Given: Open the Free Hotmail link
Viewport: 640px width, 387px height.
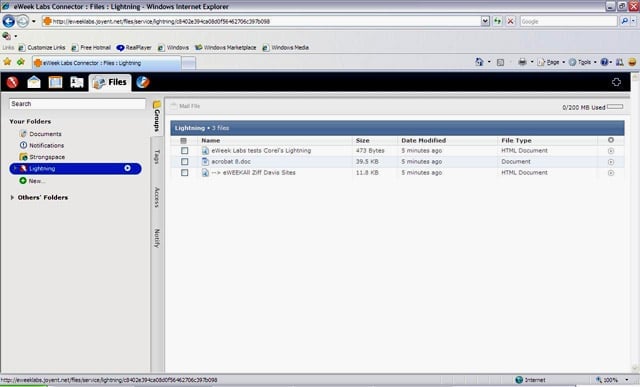Looking at the screenshot, I should click(91, 48).
